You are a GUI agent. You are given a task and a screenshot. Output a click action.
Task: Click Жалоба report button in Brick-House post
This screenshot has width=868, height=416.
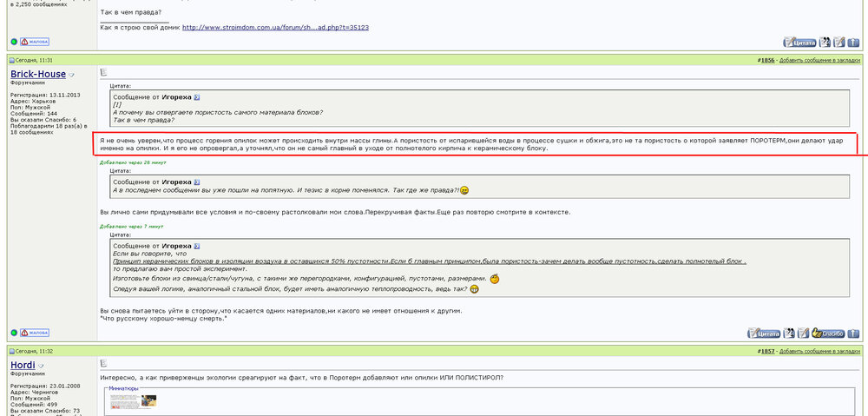[x=35, y=333]
